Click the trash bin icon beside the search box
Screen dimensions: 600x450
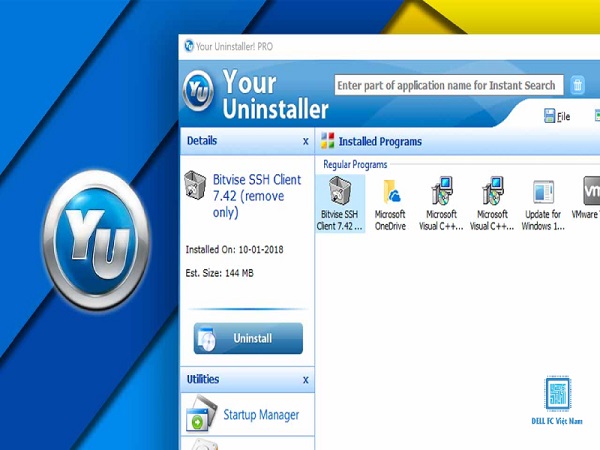click(x=577, y=85)
